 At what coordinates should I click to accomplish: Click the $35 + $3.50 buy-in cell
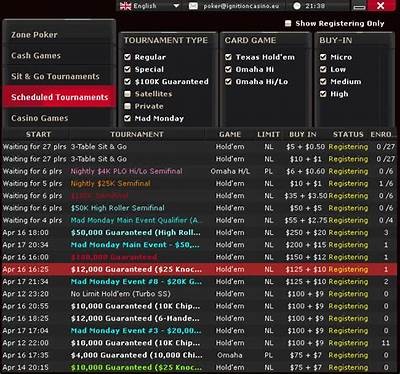306,196
